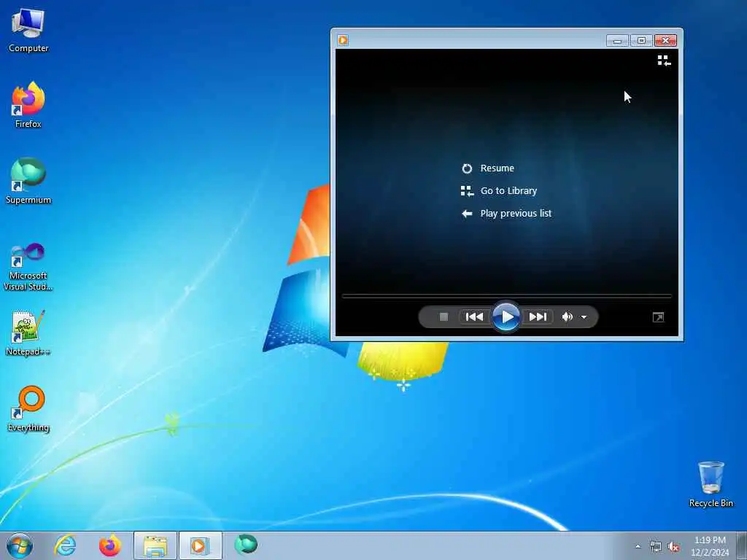Switch to full screen view
This screenshot has height=560, width=747.
click(659, 317)
